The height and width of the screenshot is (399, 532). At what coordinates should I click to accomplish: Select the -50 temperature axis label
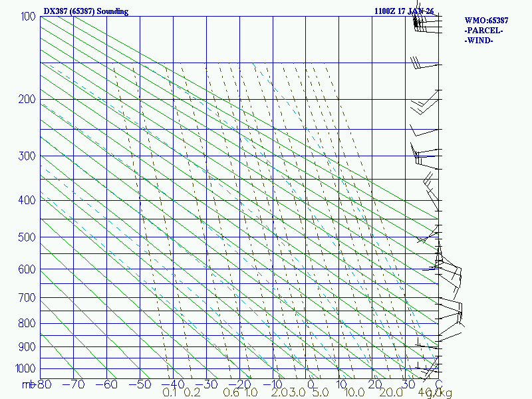[x=140, y=384]
